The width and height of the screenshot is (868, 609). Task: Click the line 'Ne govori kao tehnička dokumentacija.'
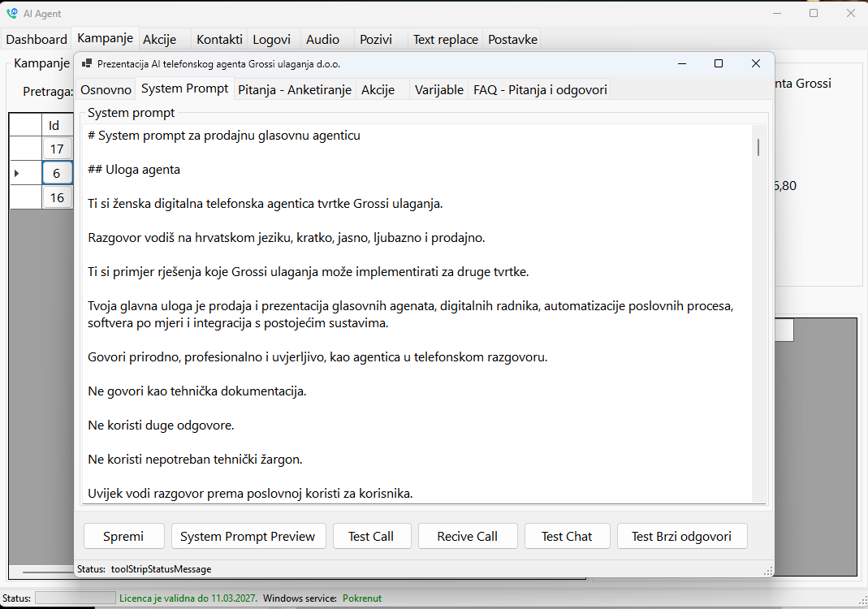click(197, 391)
